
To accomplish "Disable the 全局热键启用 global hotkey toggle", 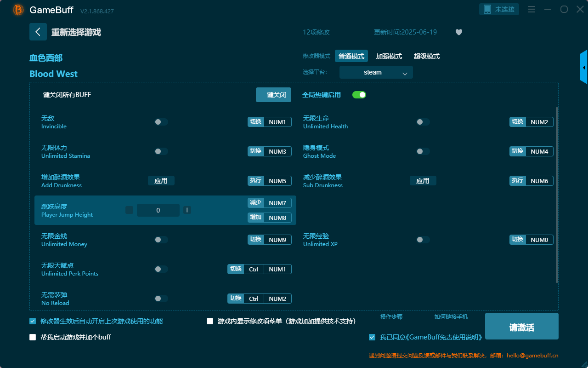I will (x=359, y=94).
